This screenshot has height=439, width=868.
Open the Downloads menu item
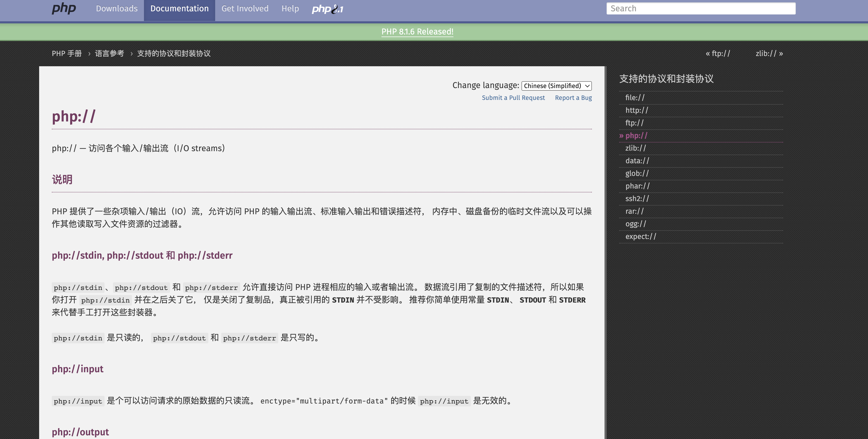pyautogui.click(x=117, y=8)
